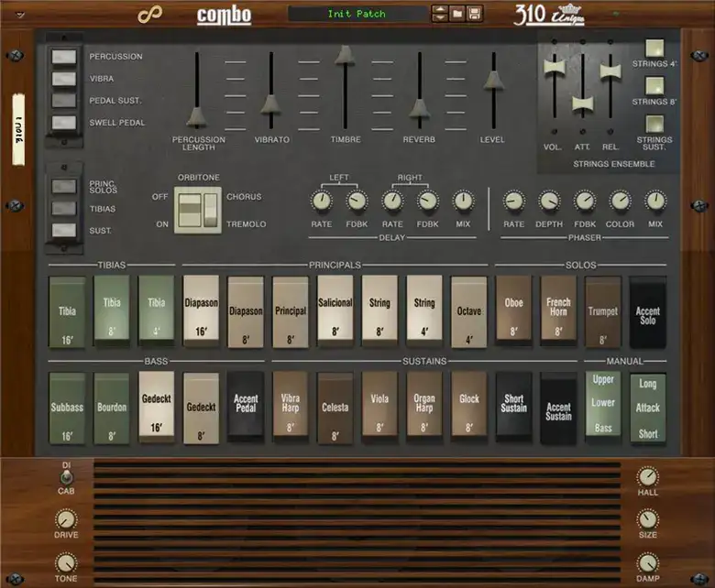Screen dimensions: 715x588
Task: Click the Damp knob
Action: click(x=647, y=563)
